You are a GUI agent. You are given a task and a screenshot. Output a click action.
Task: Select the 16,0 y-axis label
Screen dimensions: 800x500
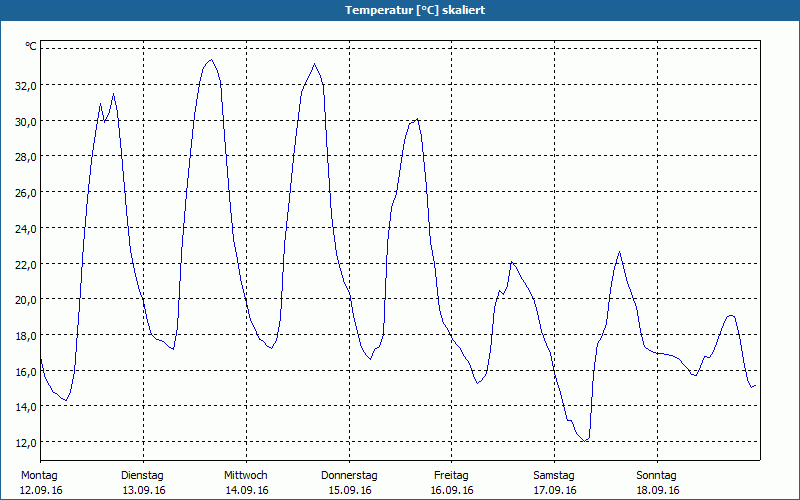(24, 371)
